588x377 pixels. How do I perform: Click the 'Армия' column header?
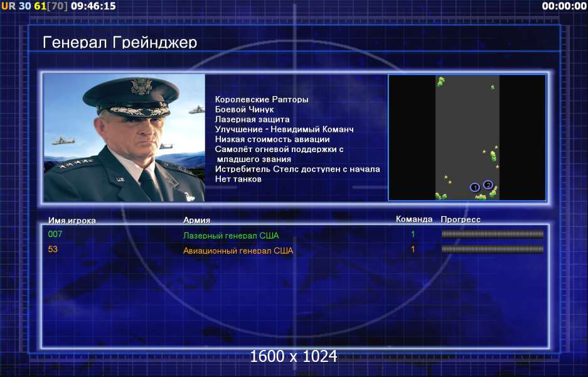[196, 220]
